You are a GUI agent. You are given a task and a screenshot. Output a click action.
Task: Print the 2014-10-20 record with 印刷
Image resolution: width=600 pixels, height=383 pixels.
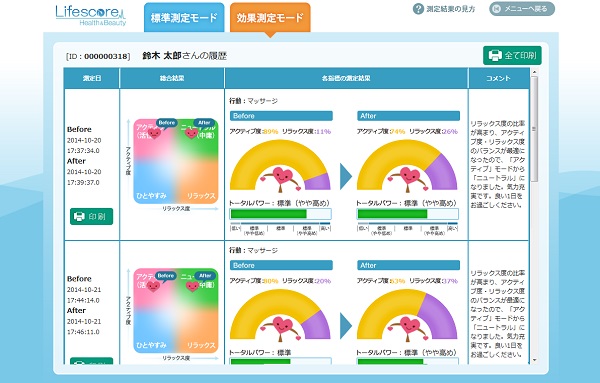click(x=91, y=217)
